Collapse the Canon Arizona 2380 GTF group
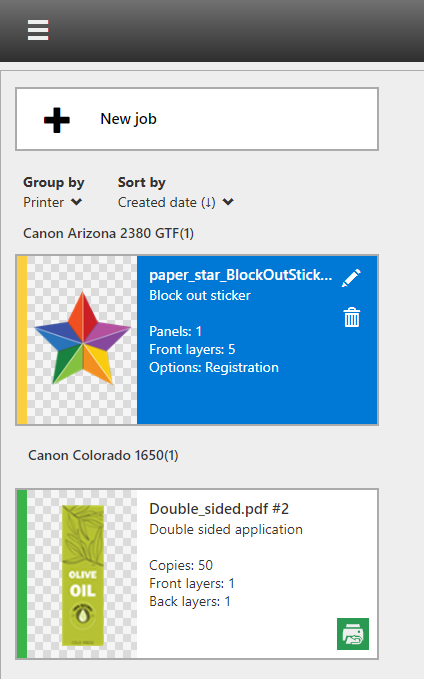Viewport: 424px width, 679px height. tap(108, 233)
